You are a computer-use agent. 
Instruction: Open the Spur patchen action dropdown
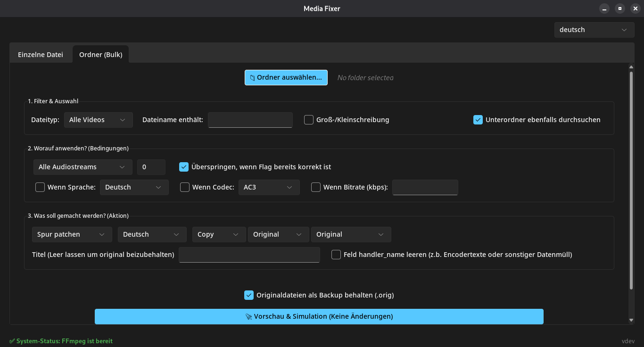click(x=72, y=234)
